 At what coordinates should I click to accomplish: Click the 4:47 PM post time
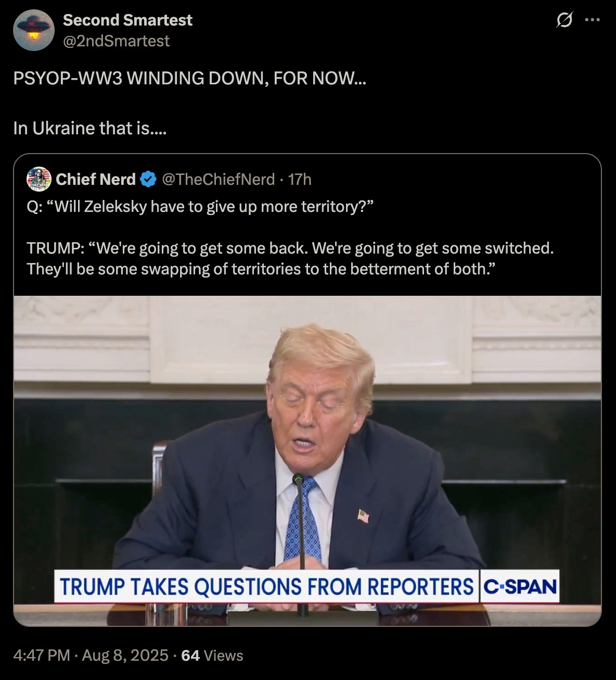pyautogui.click(x=42, y=655)
